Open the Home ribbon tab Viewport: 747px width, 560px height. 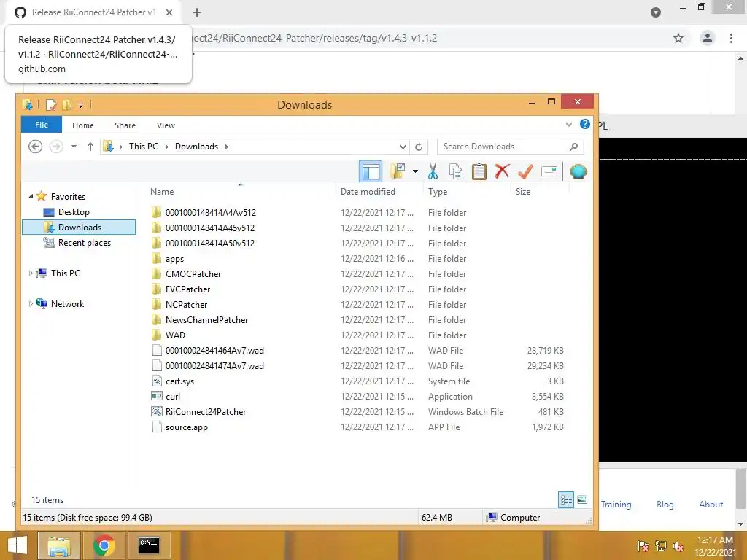[83, 125]
